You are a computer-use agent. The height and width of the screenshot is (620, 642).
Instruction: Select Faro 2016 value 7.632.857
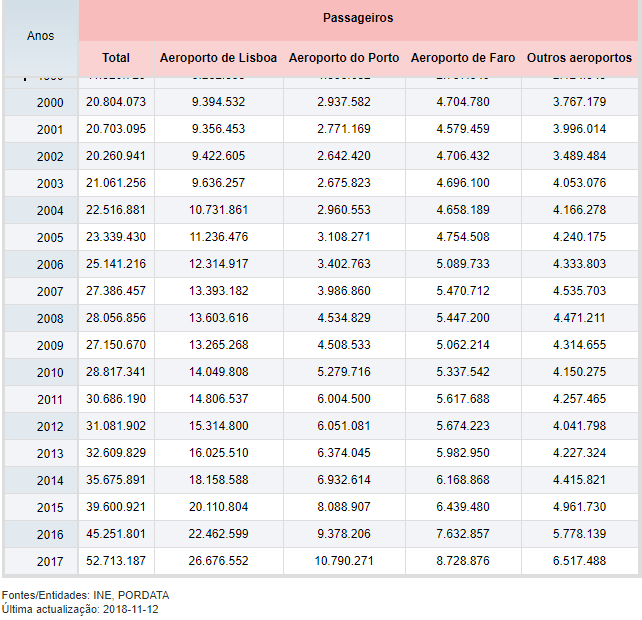pos(463,535)
